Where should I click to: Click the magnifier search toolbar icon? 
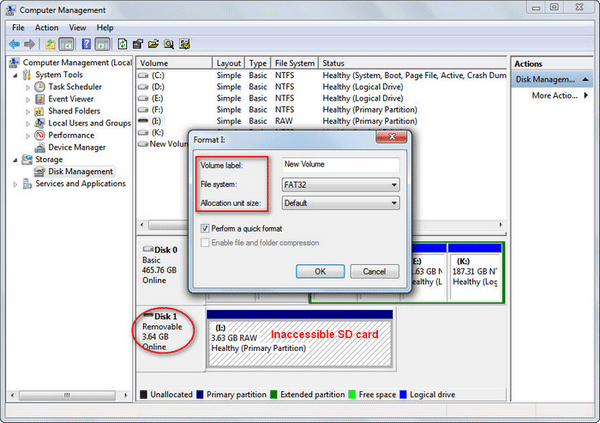point(169,44)
